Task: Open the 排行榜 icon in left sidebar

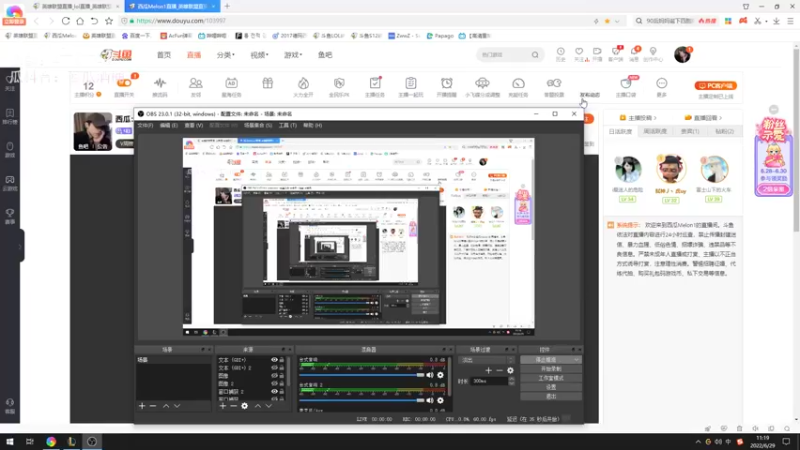Action: 10,113
